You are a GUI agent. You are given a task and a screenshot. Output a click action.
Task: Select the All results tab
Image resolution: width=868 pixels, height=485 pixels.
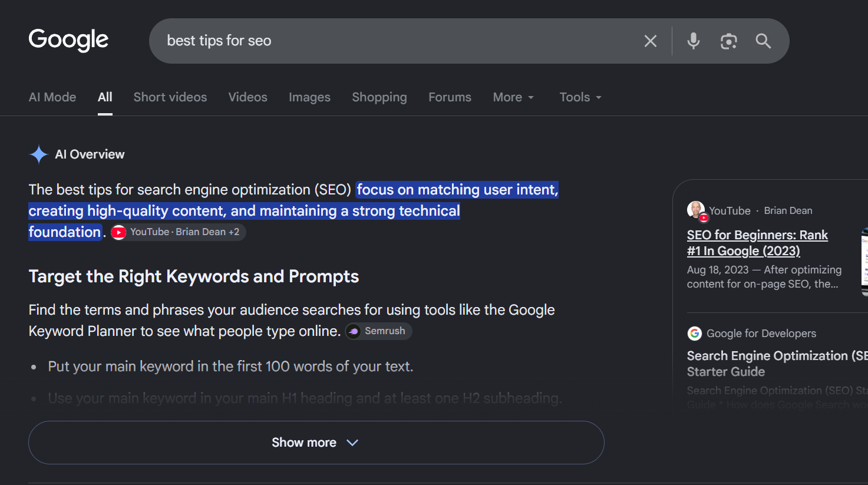(x=105, y=97)
